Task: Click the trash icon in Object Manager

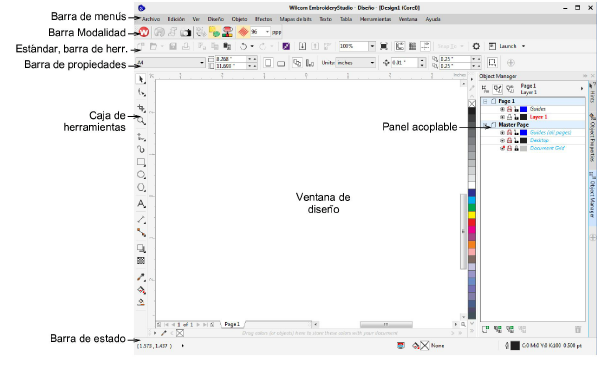Action: [578, 330]
